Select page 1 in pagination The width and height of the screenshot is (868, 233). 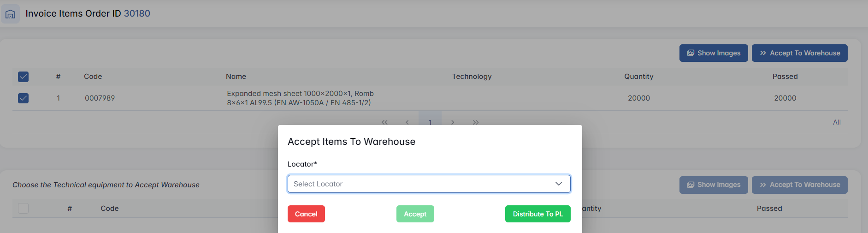click(430, 121)
